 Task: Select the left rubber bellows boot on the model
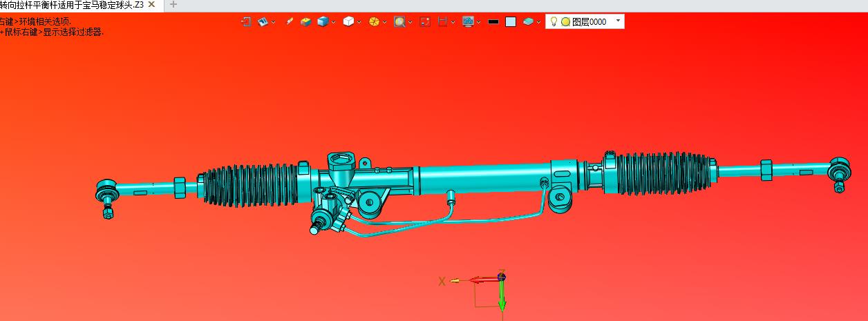(x=251, y=185)
